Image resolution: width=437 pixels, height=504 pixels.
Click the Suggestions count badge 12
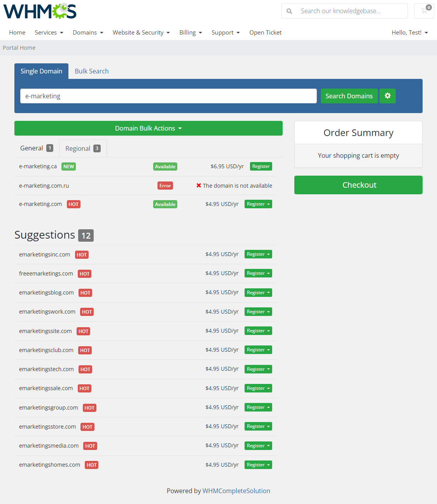coord(86,235)
